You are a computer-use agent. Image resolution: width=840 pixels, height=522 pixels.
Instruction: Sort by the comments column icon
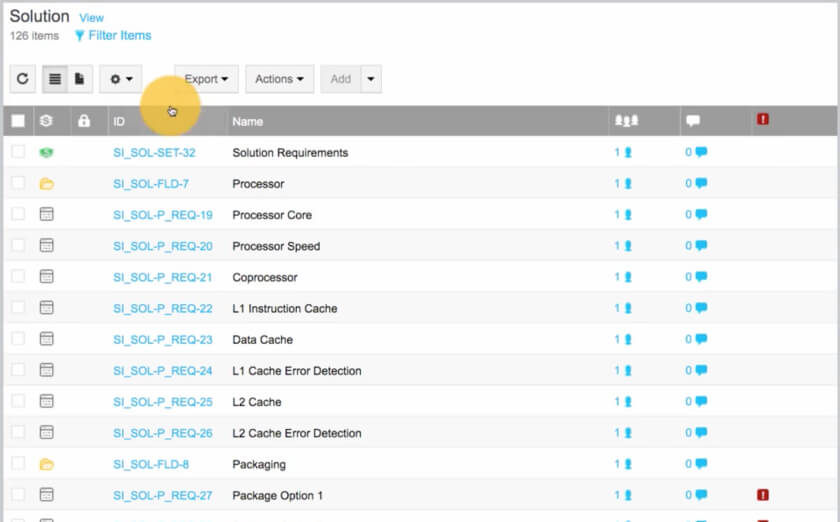[693, 121]
